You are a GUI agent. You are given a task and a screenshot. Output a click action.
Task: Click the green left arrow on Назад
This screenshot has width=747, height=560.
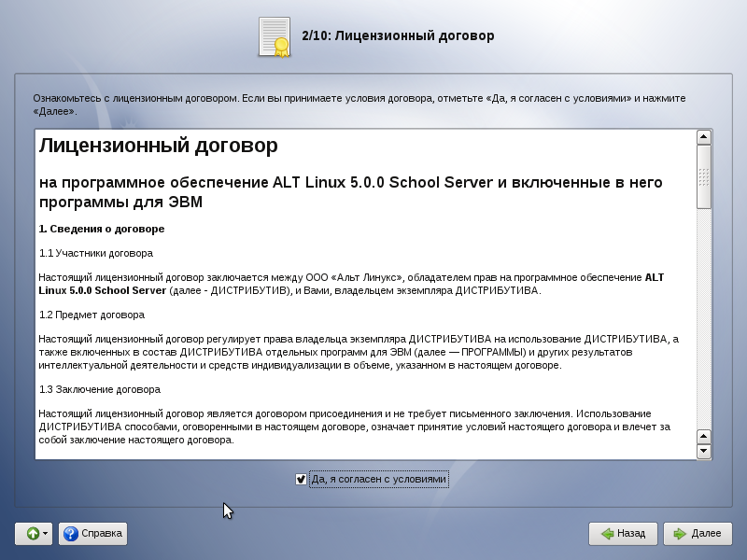coord(606,534)
